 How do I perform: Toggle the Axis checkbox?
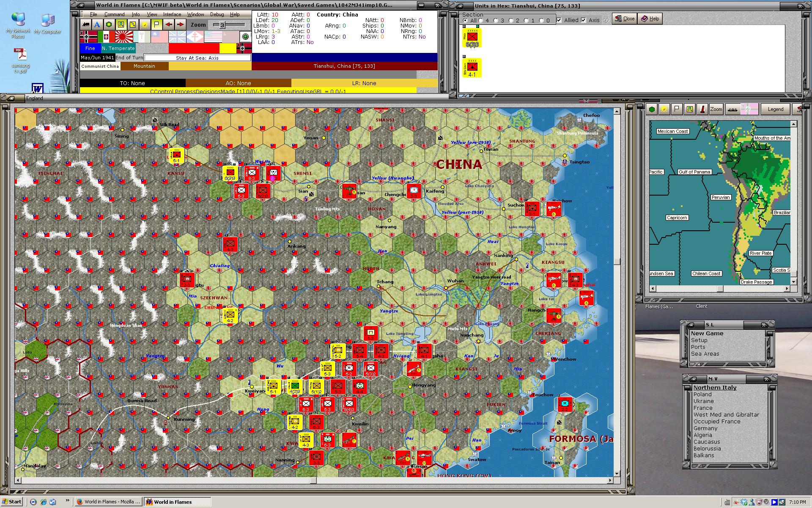point(584,20)
